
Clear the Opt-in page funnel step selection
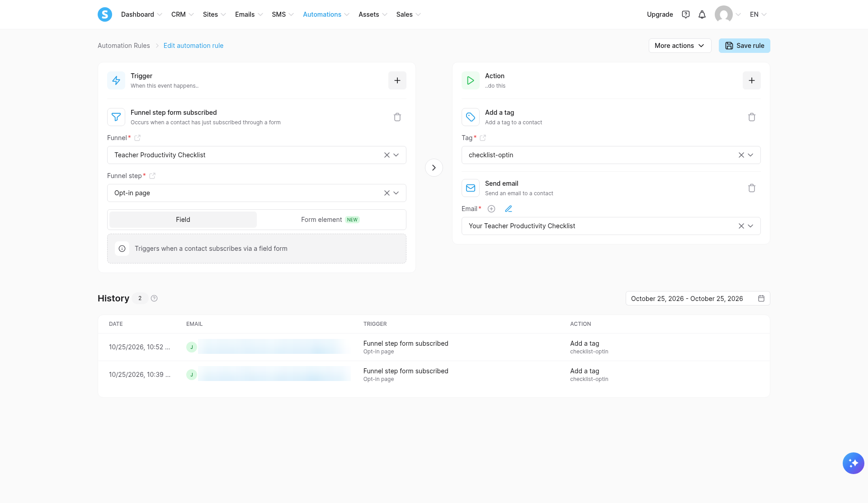click(387, 193)
